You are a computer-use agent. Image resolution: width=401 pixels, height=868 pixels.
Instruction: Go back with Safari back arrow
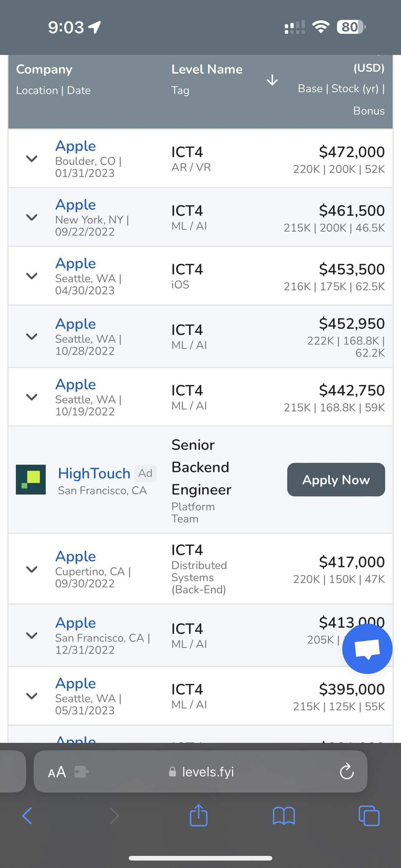27,816
